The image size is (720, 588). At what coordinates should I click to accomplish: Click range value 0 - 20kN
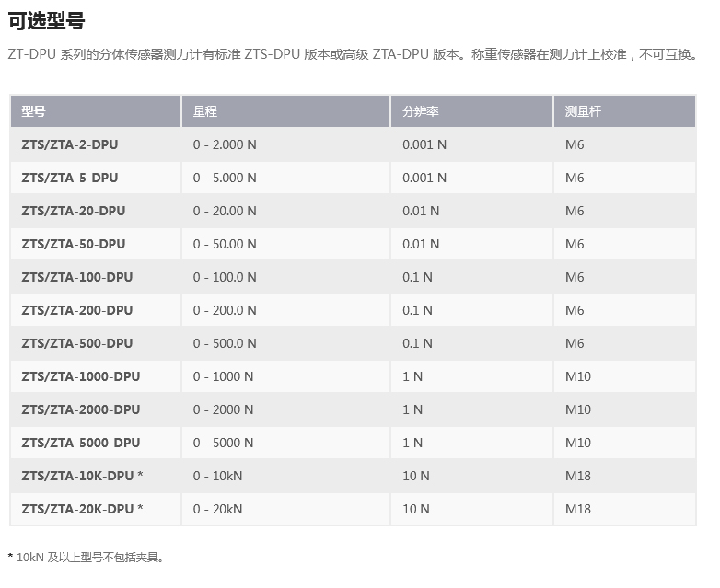217,509
